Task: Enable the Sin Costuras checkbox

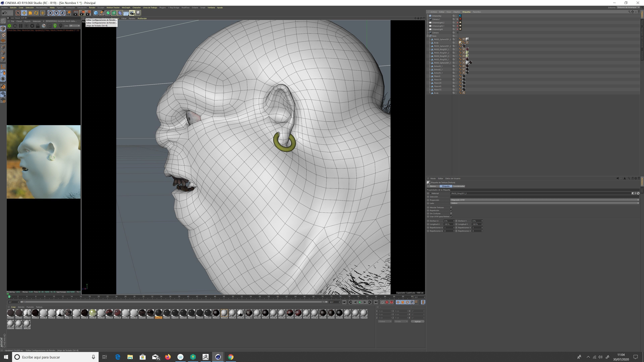Action: 451,213
